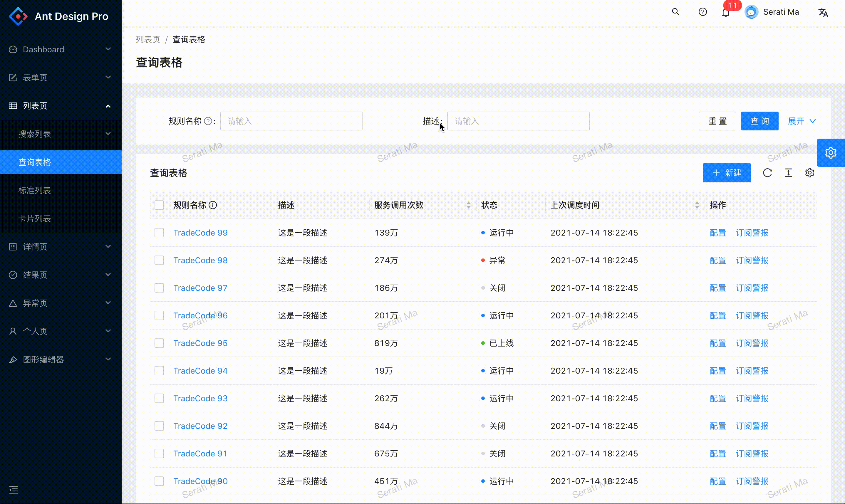Click the 规则名称 search input field
845x504 pixels.
291,121
